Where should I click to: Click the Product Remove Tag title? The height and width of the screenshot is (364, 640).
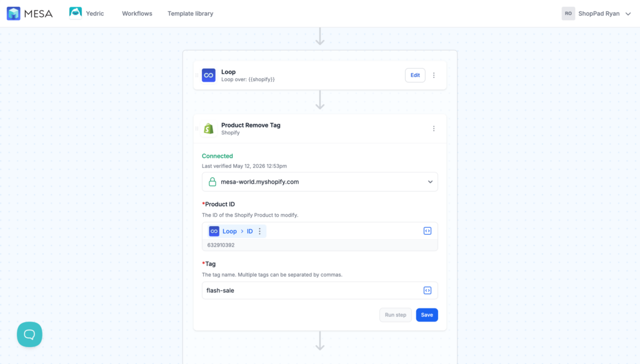pyautogui.click(x=251, y=125)
